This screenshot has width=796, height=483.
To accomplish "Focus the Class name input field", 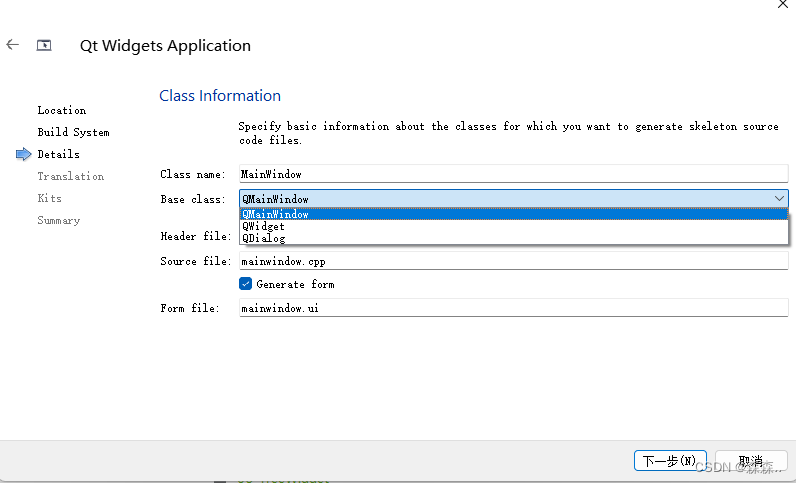I will [514, 174].
